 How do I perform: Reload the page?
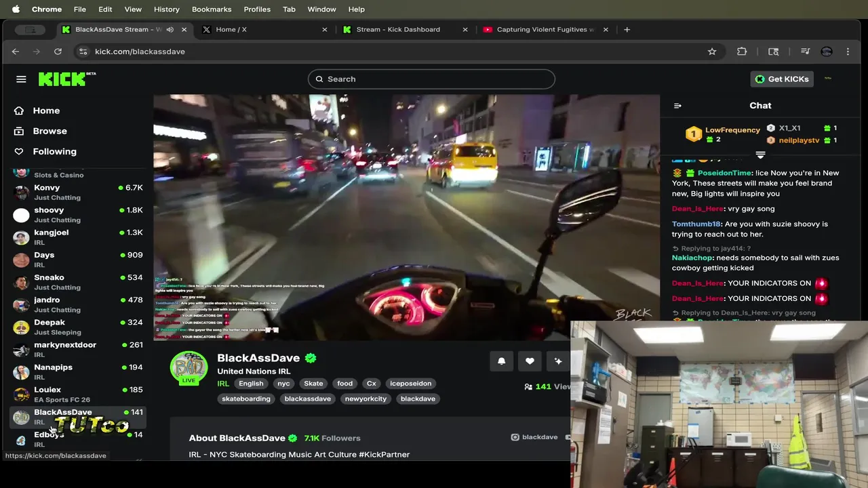58,52
